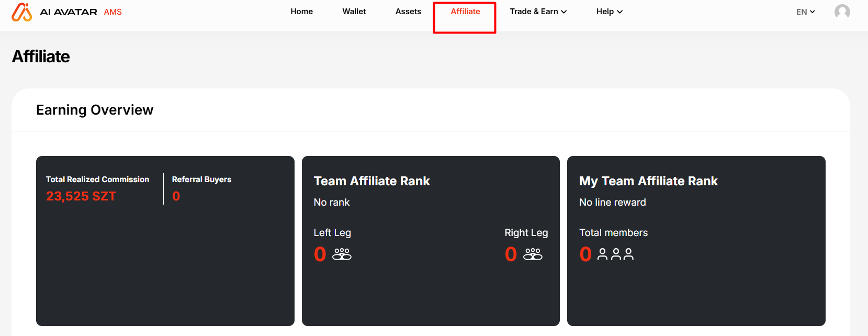868x336 pixels.
Task: Click the Referral Buyers count 0
Action: 176,196
